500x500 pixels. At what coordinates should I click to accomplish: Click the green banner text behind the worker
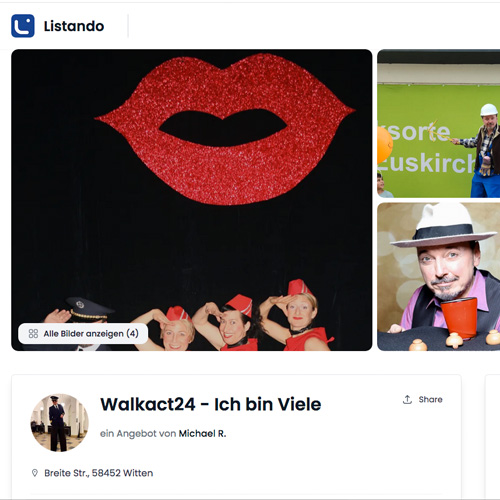[428, 147]
